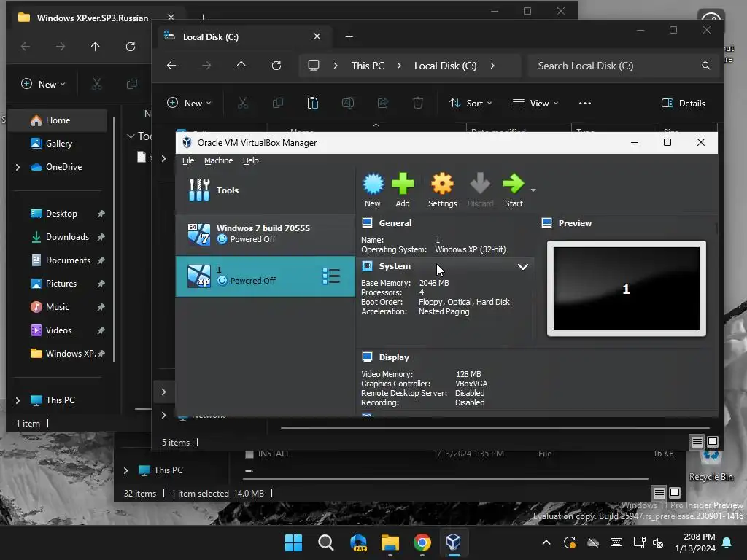
Task: Open the Help menu in VirtualBox
Action: (251, 160)
